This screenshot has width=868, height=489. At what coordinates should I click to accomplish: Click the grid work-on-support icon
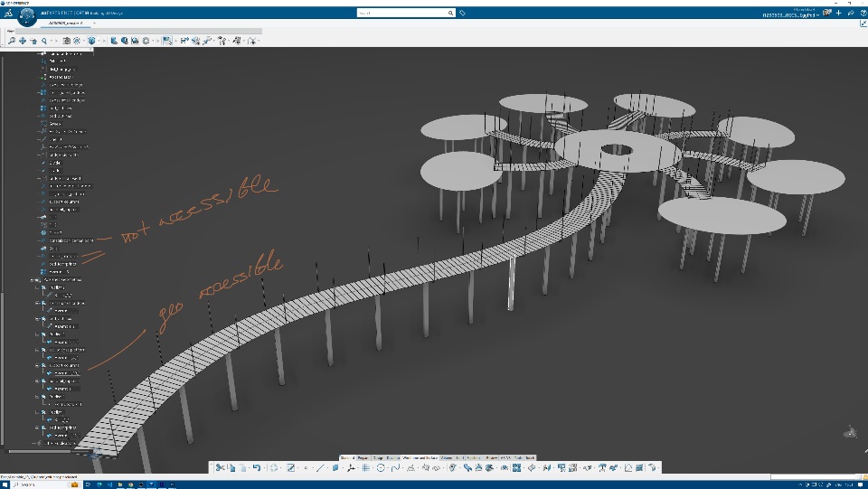[366, 467]
